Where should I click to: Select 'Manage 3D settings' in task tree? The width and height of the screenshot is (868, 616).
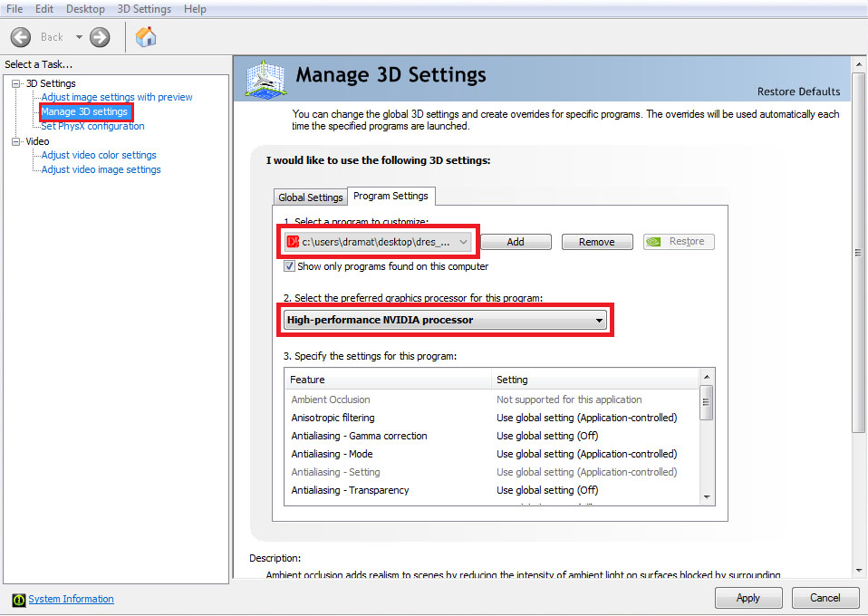pos(84,111)
